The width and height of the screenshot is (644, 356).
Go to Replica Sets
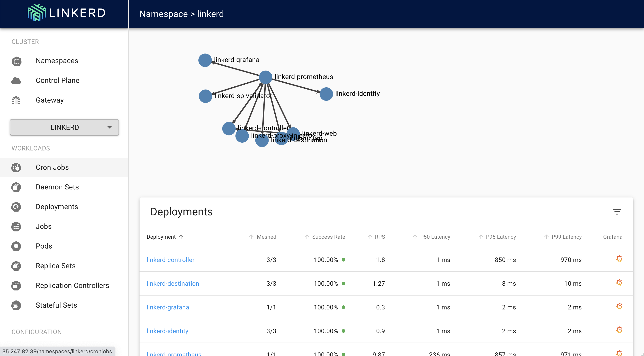click(x=64, y=266)
